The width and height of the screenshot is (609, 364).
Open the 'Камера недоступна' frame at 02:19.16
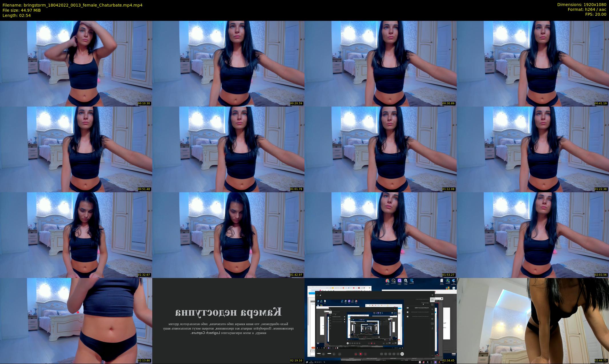coord(228,321)
